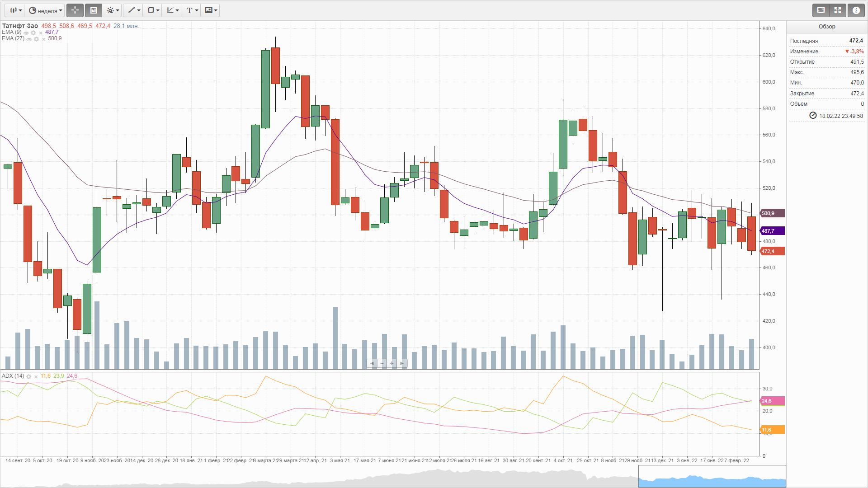Click the 3 мая 21 date label
This screenshot has width=868, height=488.
(x=340, y=460)
